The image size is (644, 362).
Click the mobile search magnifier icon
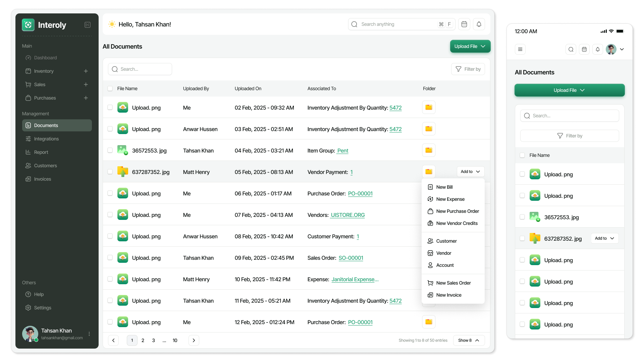point(571,49)
